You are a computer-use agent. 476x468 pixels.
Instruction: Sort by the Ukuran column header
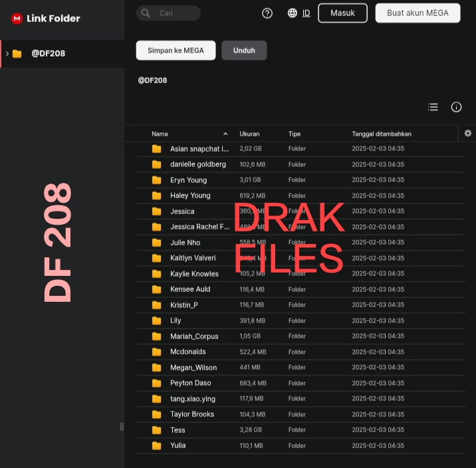click(249, 134)
